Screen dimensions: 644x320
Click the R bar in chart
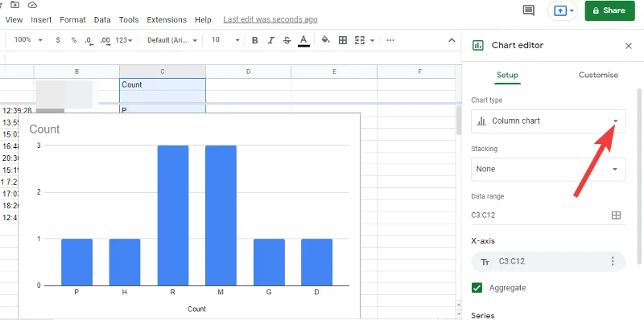173,215
